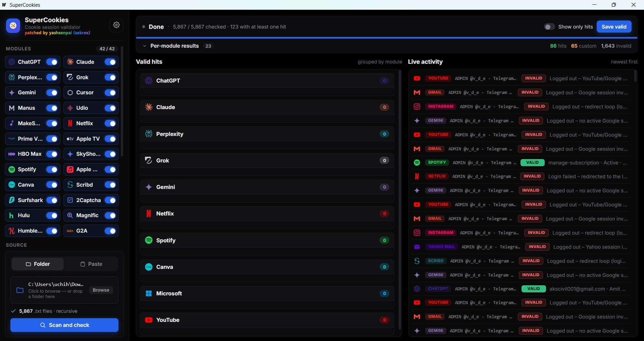Screen dimensions: 644x341
Task: Click Browse to choose a folder
Action: [x=101, y=290]
